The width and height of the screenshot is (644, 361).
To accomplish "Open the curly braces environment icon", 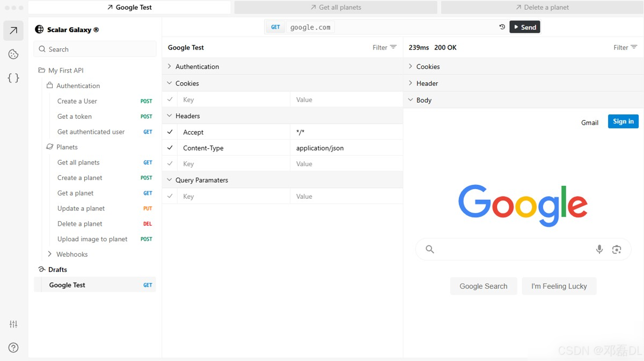I will click(13, 78).
